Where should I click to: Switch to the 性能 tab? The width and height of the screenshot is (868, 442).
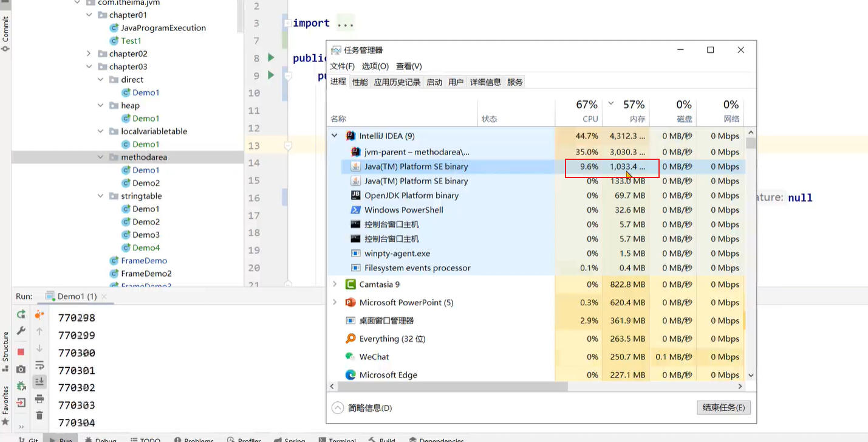coord(360,82)
